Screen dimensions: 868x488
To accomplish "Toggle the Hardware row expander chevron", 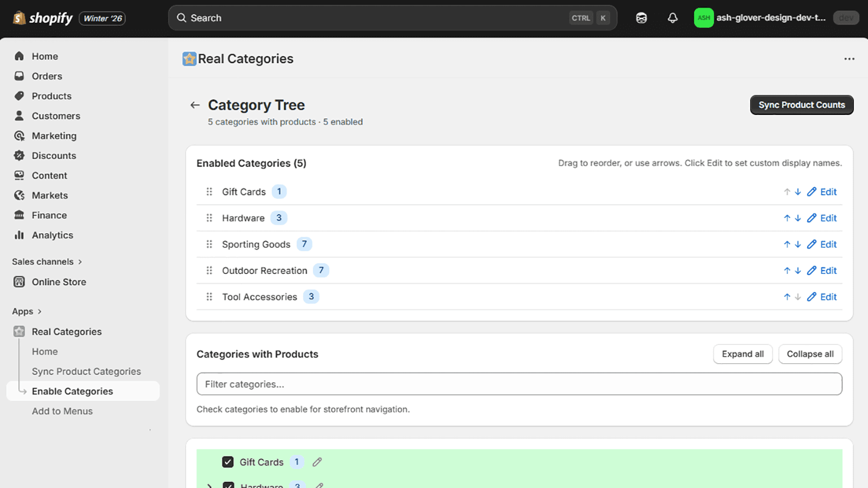I will tap(210, 485).
